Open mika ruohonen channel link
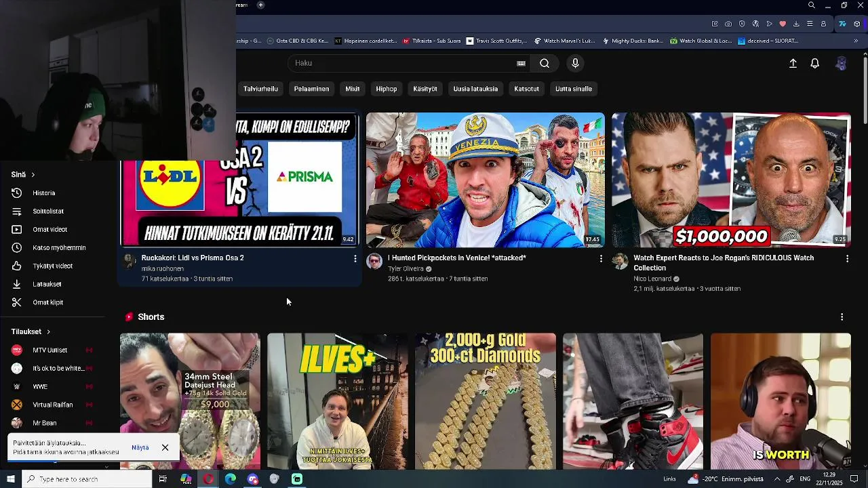 click(x=163, y=269)
